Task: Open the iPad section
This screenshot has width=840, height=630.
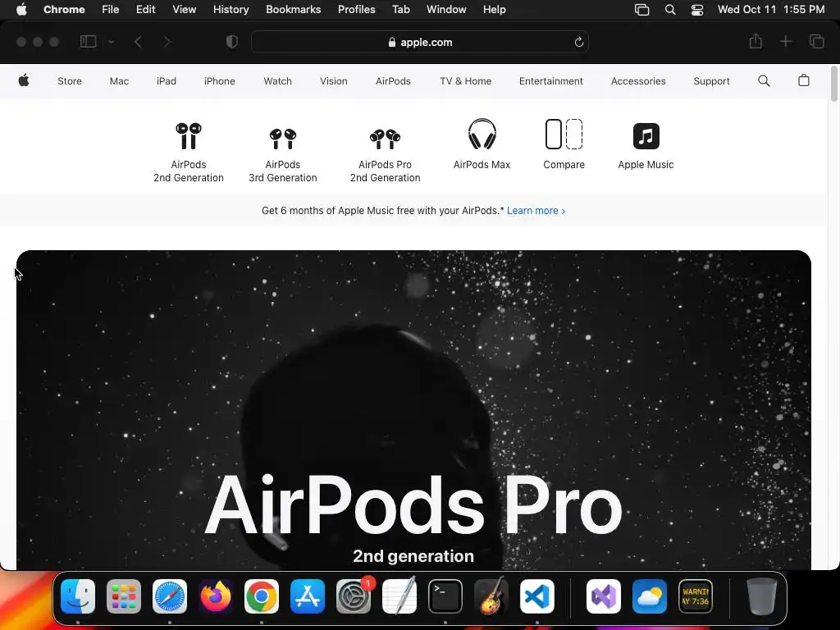Action: point(166,81)
